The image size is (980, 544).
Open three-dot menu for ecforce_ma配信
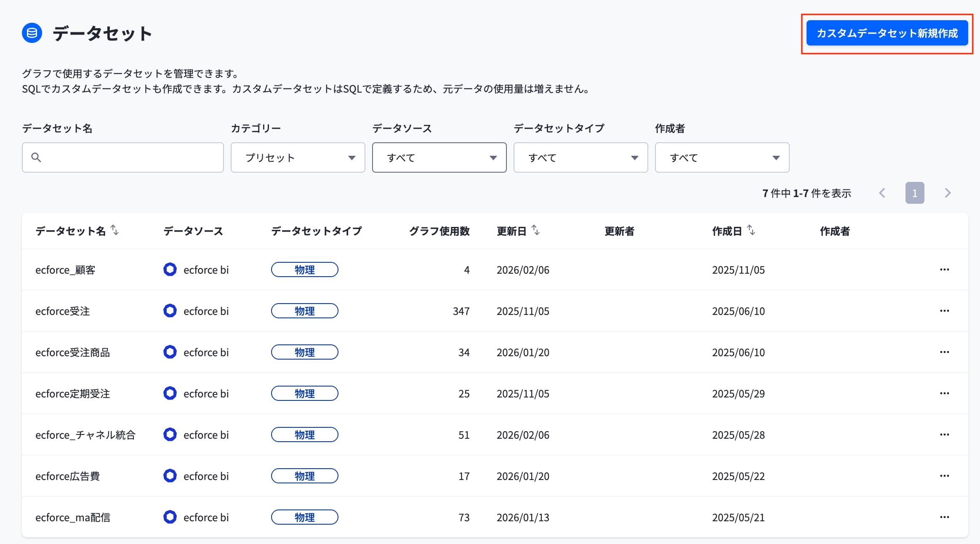[x=944, y=517]
